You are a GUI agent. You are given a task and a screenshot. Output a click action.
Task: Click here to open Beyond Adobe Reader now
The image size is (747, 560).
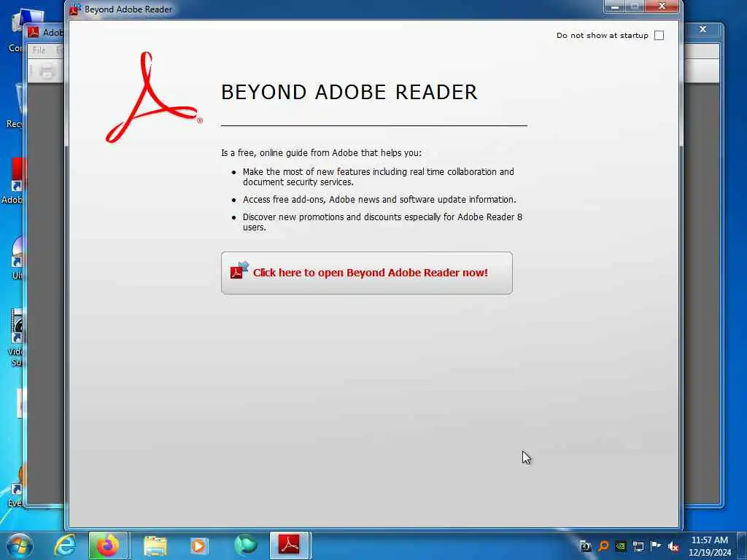point(367,273)
